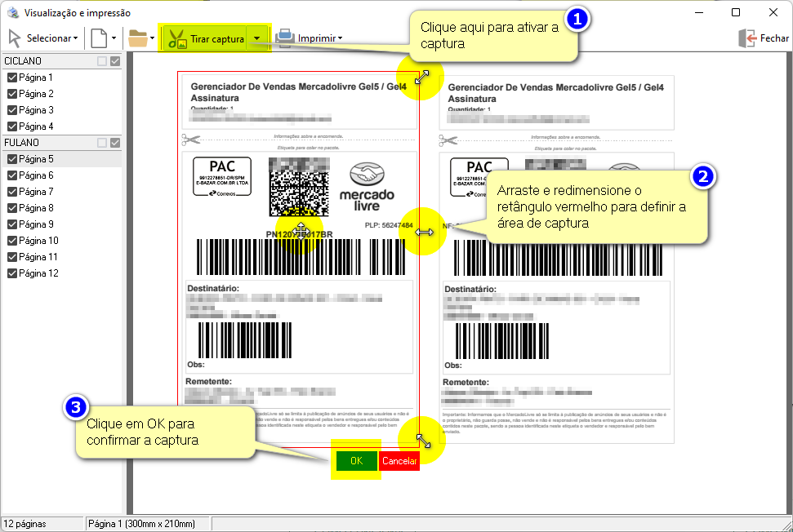Click the app icon in the title bar
793x532 pixels.
pos(13,12)
